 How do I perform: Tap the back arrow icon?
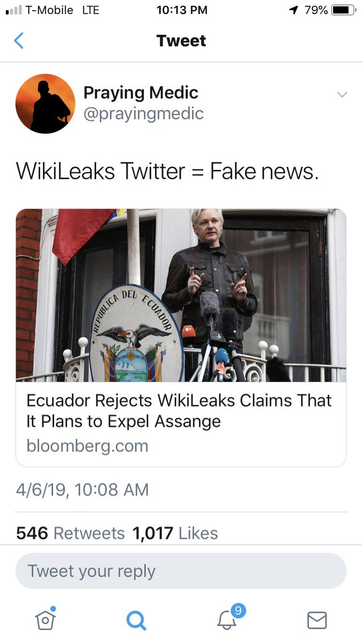pyautogui.click(x=19, y=41)
